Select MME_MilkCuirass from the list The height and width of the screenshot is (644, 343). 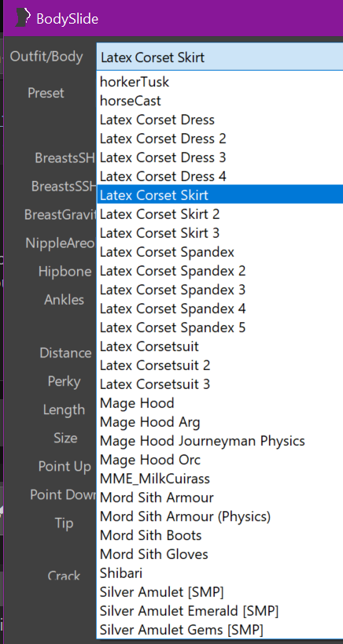(220, 479)
